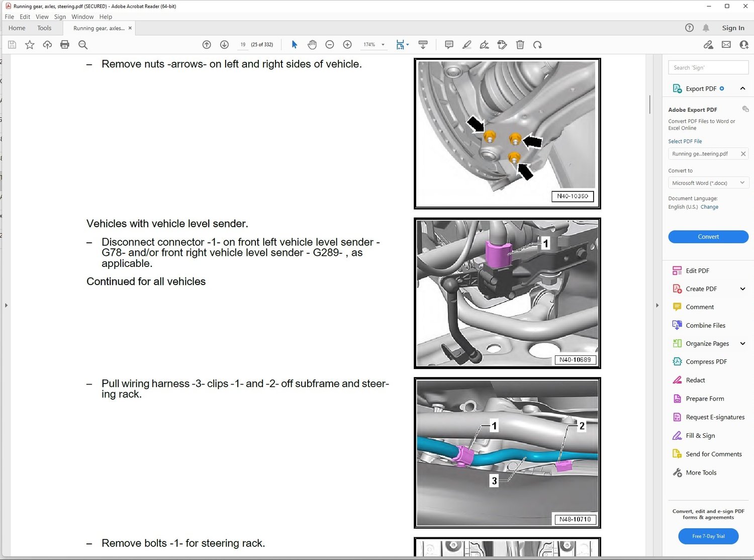Viewport: 754px width, 560px height.
Task: Go to the next page arrow
Action: pyautogui.click(x=225, y=45)
